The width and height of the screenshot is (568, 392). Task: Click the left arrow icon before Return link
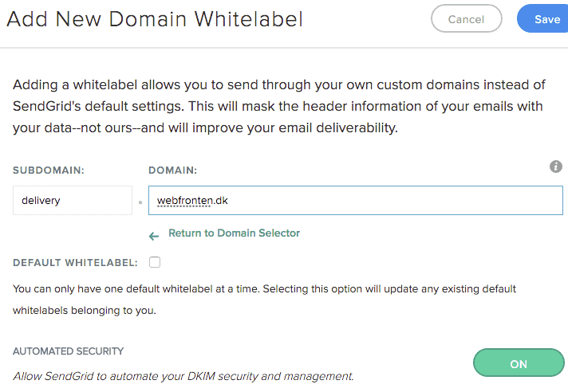[154, 237]
